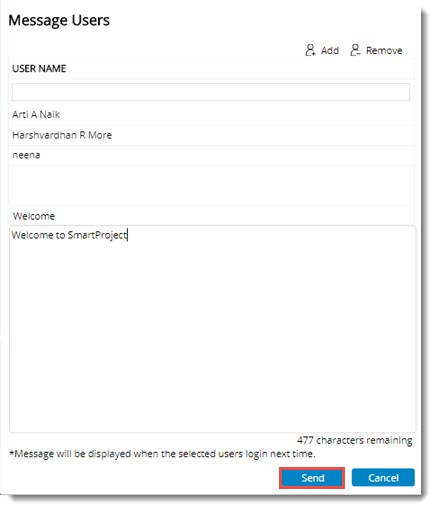Click the word SmartProject in message
This screenshot has height=510, width=436.
(97, 235)
